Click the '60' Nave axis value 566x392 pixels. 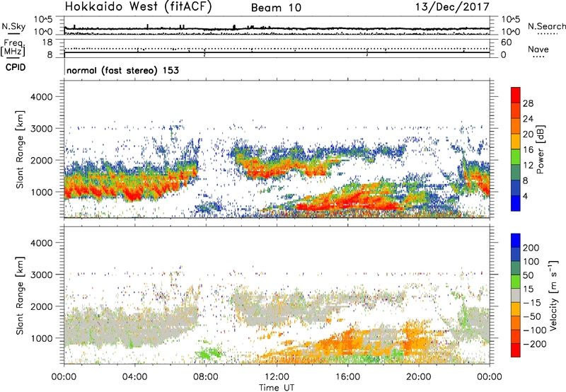point(506,42)
